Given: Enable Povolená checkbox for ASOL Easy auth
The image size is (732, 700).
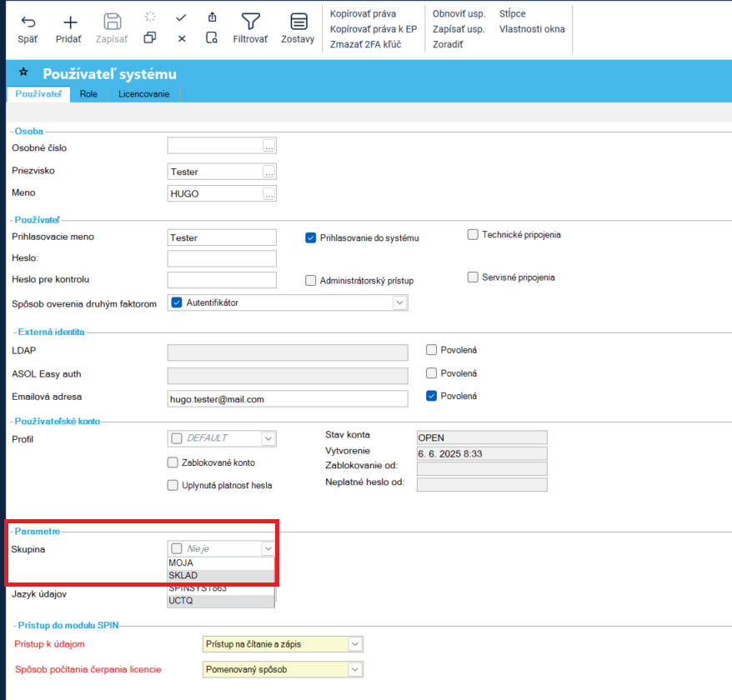Looking at the screenshot, I should [431, 372].
